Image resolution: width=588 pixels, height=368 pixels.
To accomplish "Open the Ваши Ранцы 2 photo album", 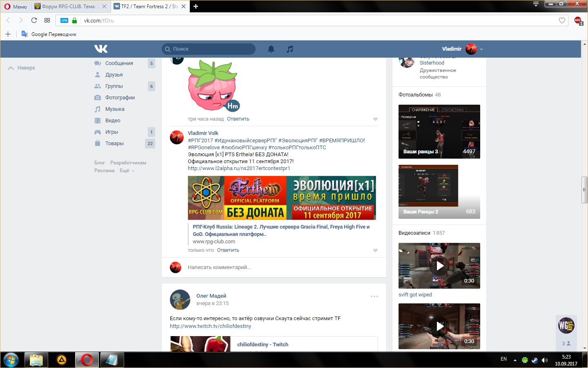I will (439, 192).
